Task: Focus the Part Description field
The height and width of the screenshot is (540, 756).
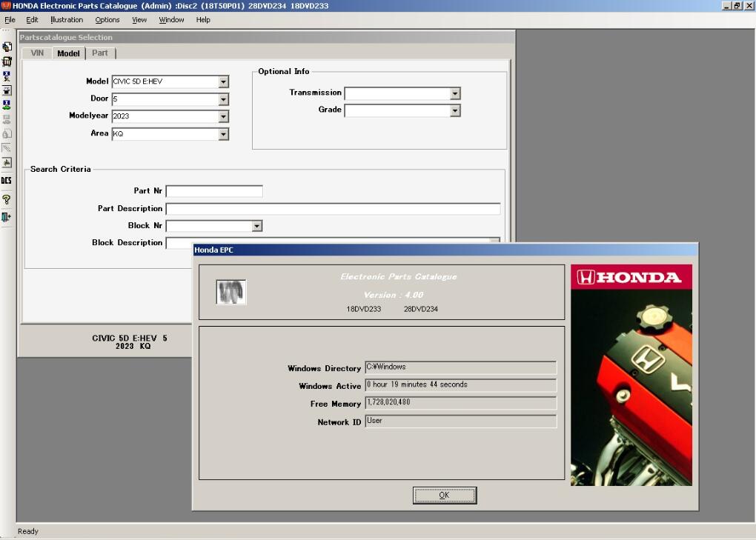Action: [x=334, y=209]
